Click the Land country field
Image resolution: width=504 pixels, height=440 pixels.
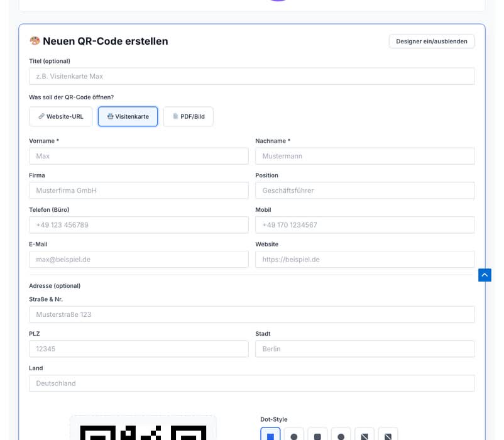tap(251, 383)
